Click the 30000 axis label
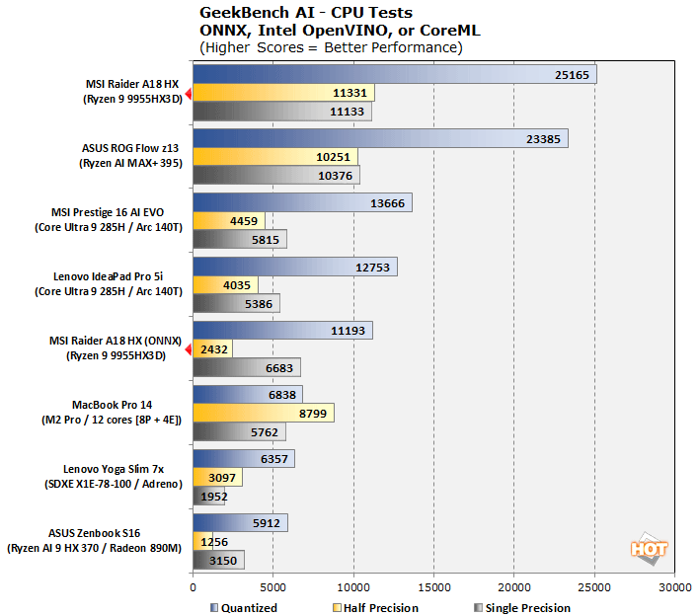699x616 pixels. click(675, 587)
